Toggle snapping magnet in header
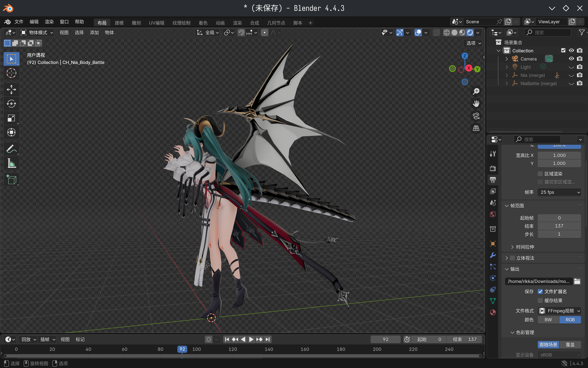The height and width of the screenshot is (368, 588). (241, 33)
